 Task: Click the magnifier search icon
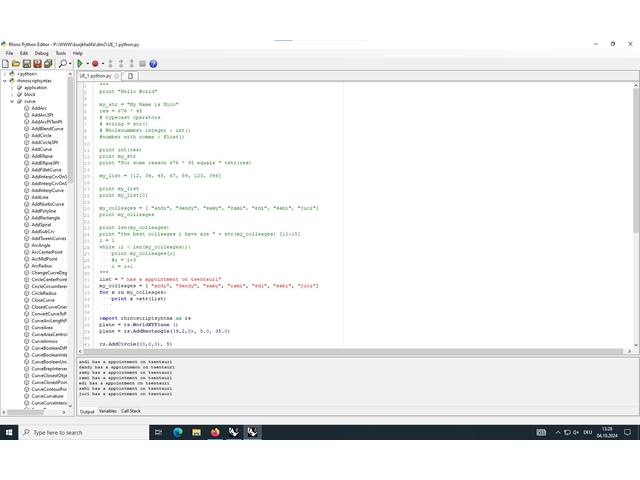point(63,64)
